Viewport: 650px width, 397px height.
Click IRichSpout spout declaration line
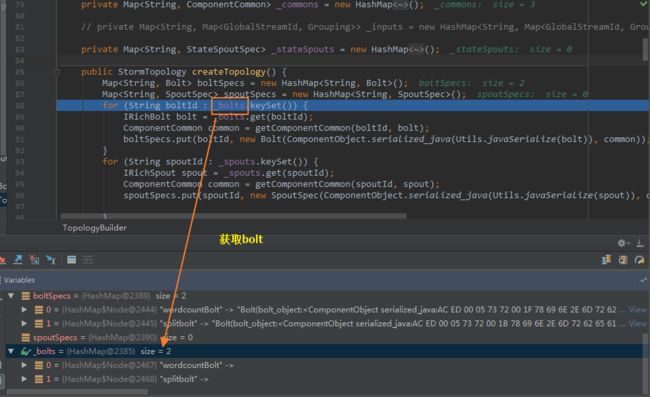(x=228, y=172)
